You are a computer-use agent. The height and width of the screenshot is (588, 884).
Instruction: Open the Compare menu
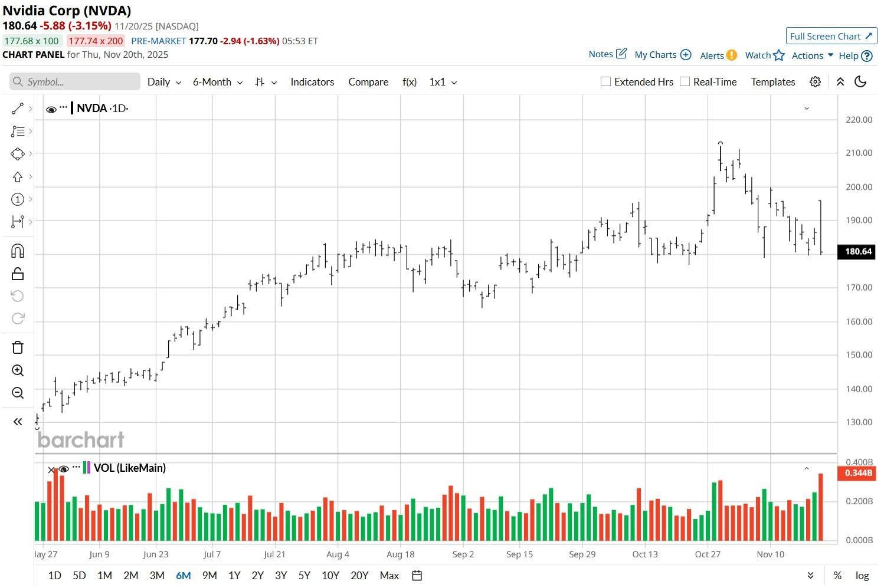click(x=368, y=82)
